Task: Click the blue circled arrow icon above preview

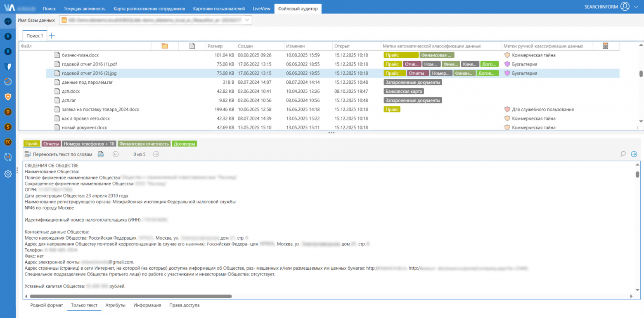Action: pos(634,154)
